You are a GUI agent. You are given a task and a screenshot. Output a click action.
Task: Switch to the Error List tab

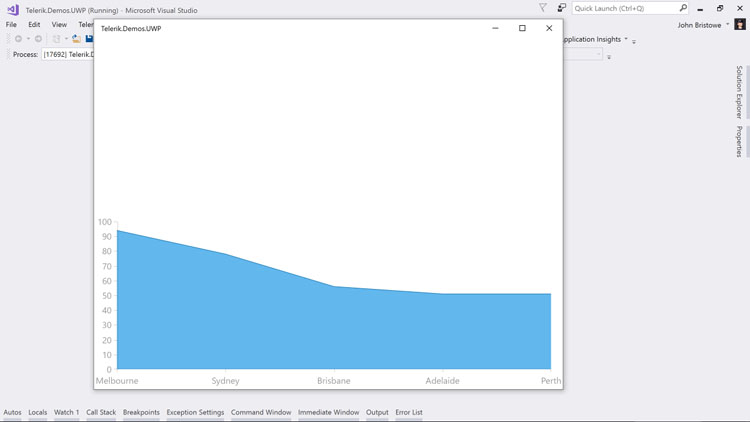click(409, 412)
